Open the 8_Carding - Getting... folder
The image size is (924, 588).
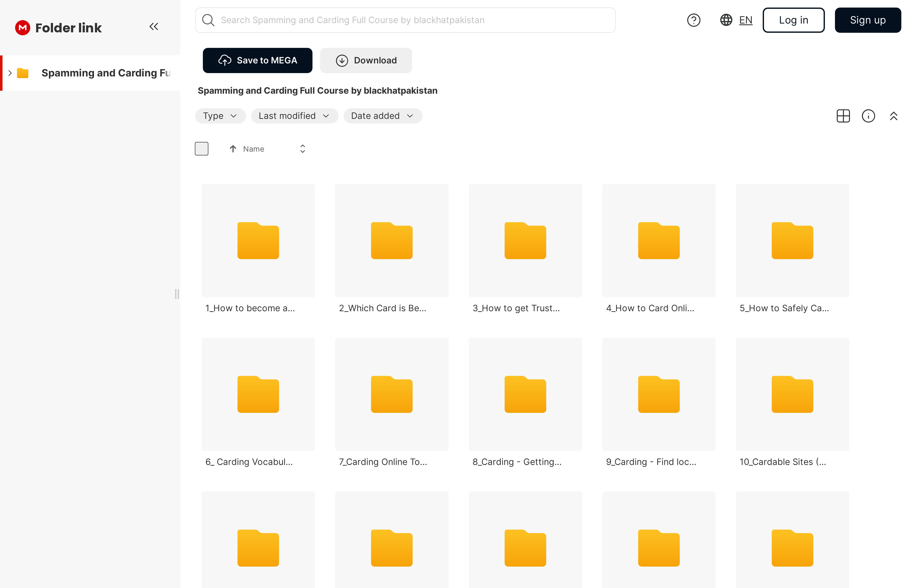point(525,403)
